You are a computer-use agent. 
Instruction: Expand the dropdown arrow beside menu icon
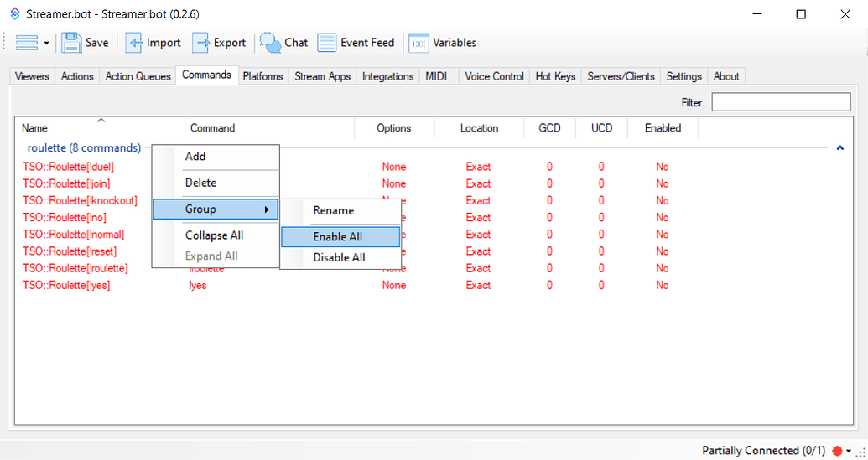click(x=46, y=43)
